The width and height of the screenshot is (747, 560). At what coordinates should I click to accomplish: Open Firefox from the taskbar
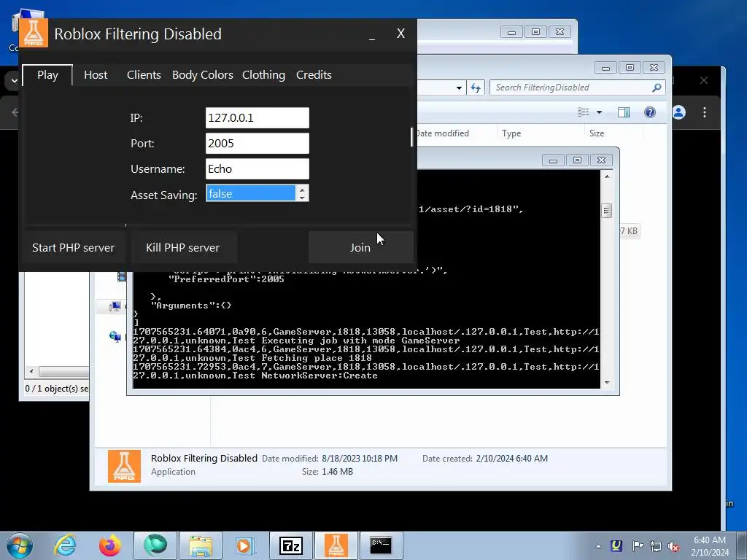(109, 545)
